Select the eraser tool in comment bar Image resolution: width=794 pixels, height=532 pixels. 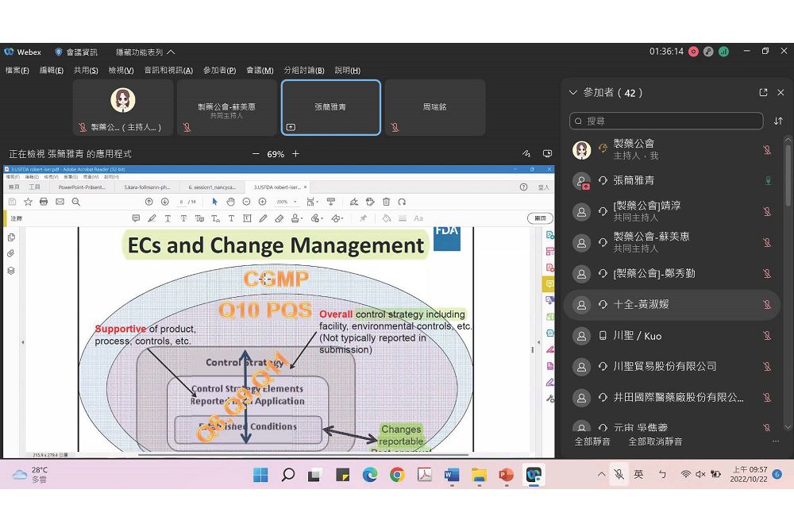(279, 218)
